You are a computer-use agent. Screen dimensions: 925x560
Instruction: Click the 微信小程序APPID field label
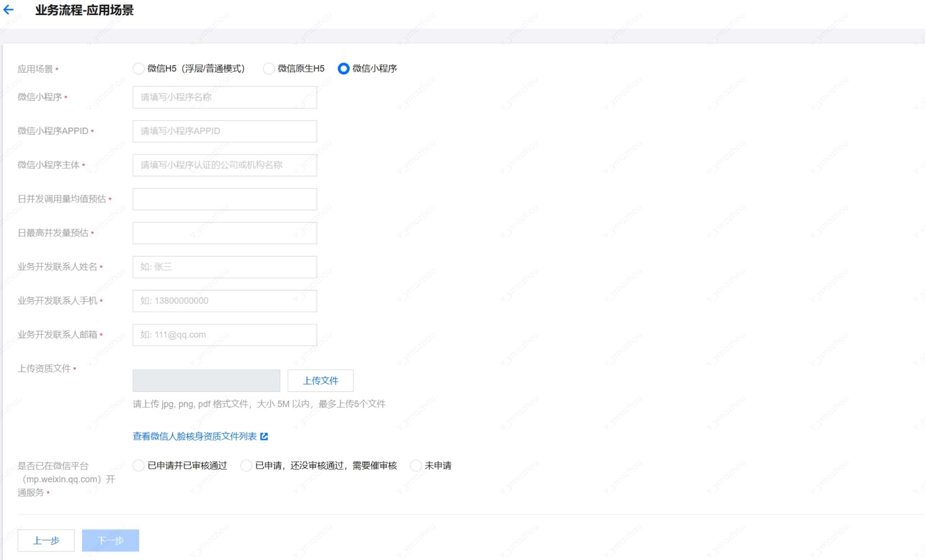click(x=53, y=131)
